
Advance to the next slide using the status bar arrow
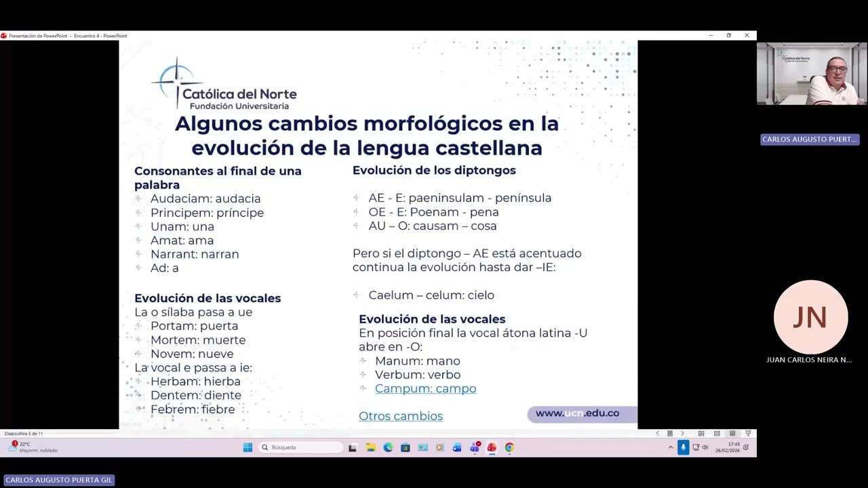pos(682,434)
